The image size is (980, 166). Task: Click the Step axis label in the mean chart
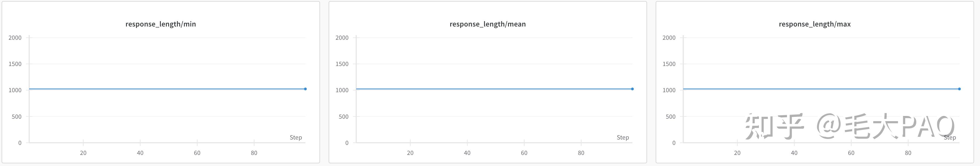623,137
